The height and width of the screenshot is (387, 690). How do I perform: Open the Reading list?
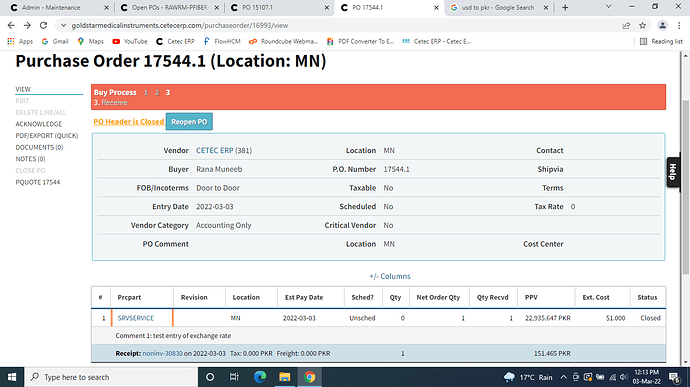click(x=661, y=41)
